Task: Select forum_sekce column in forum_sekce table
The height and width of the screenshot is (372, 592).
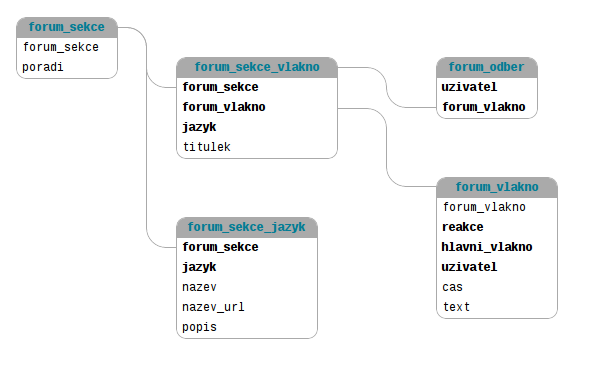Action: [60, 47]
